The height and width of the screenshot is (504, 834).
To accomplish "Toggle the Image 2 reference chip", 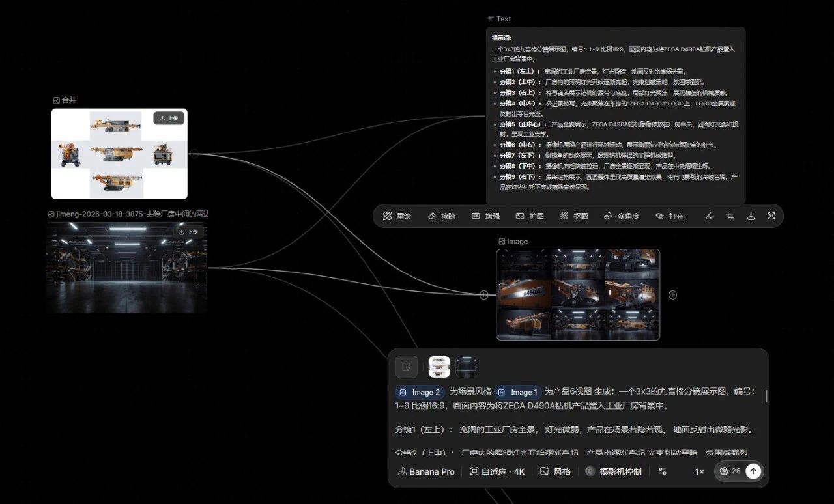I will pyautogui.click(x=419, y=392).
